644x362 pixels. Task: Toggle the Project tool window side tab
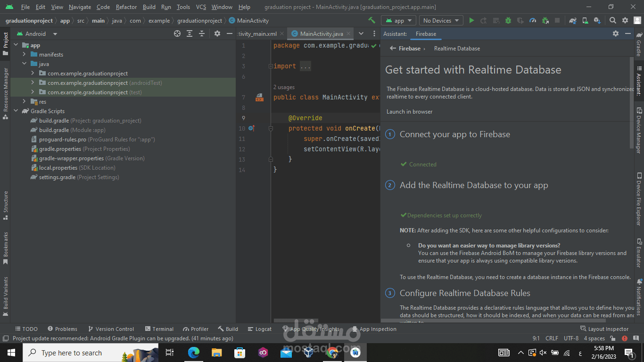click(x=6, y=43)
